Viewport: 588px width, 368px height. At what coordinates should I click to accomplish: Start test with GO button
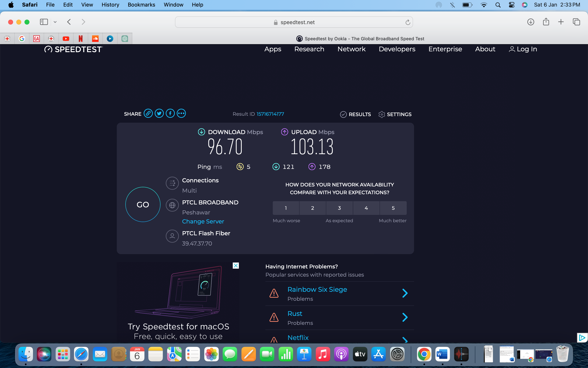(x=143, y=204)
